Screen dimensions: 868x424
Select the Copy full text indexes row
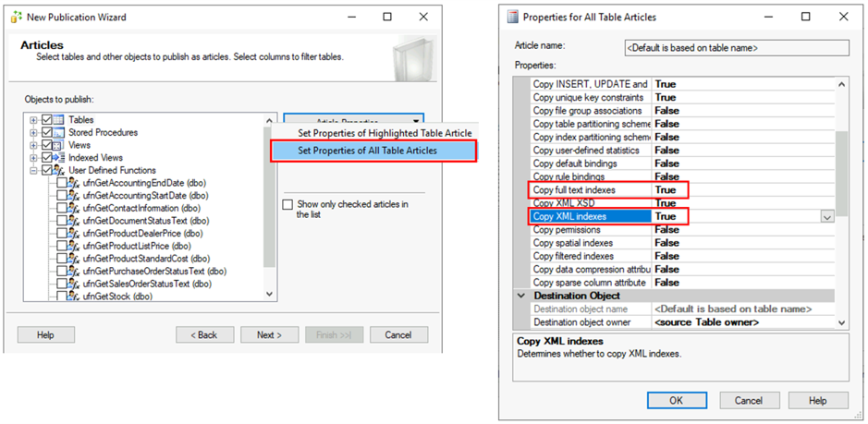[683, 190]
